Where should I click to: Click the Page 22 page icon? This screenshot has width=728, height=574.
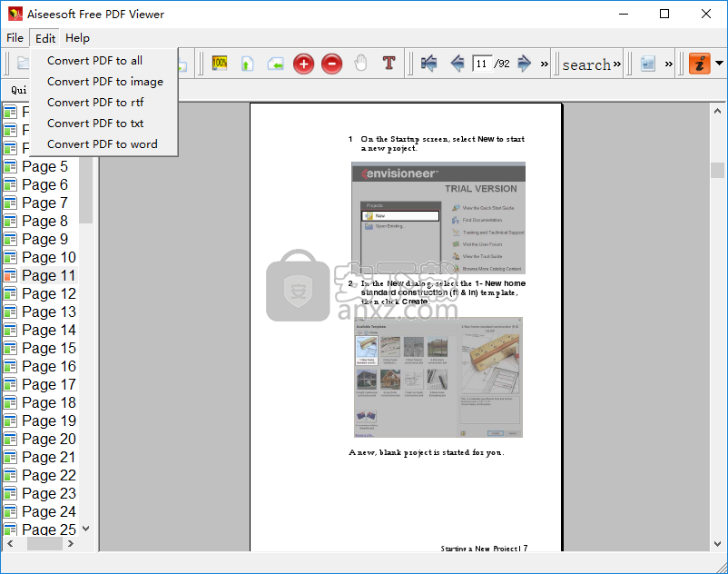coord(10,475)
